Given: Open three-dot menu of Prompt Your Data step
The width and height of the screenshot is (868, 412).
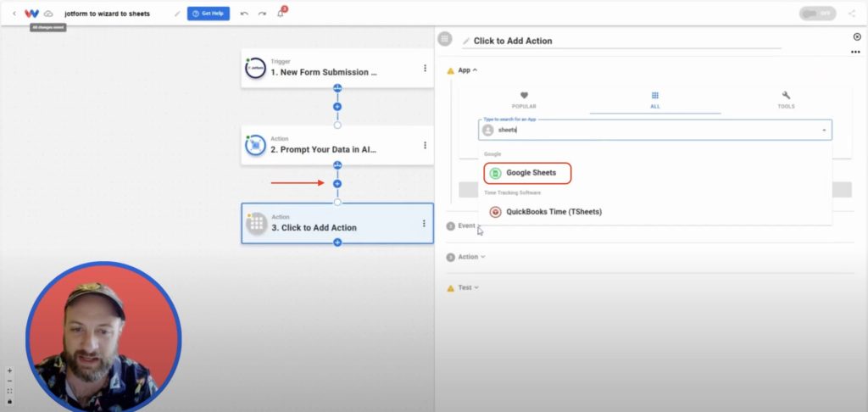Looking at the screenshot, I should click(x=426, y=145).
